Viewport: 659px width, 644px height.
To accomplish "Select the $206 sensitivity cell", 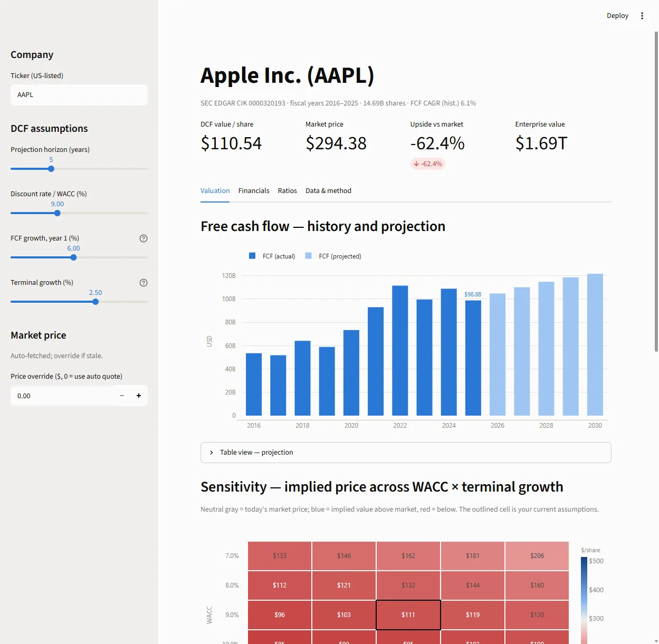I will click(537, 556).
